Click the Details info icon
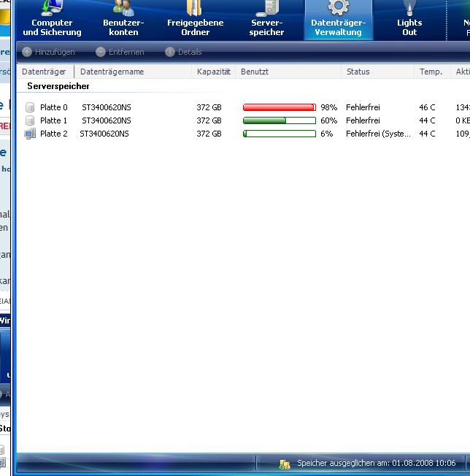The height and width of the screenshot is (476, 470). (170, 52)
